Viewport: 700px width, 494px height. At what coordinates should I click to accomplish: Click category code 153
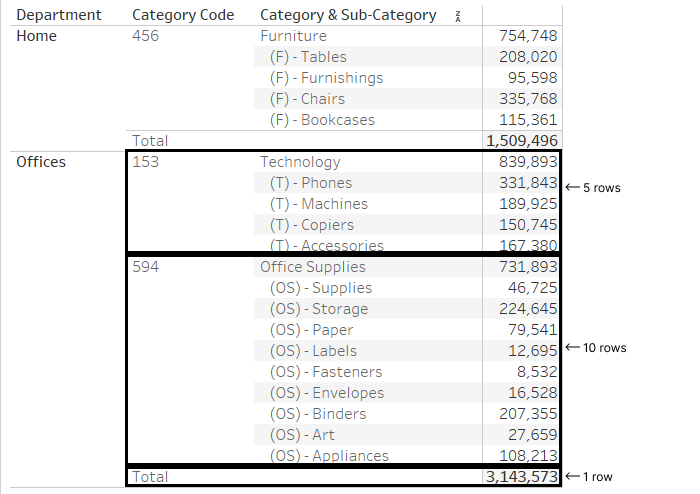145,162
